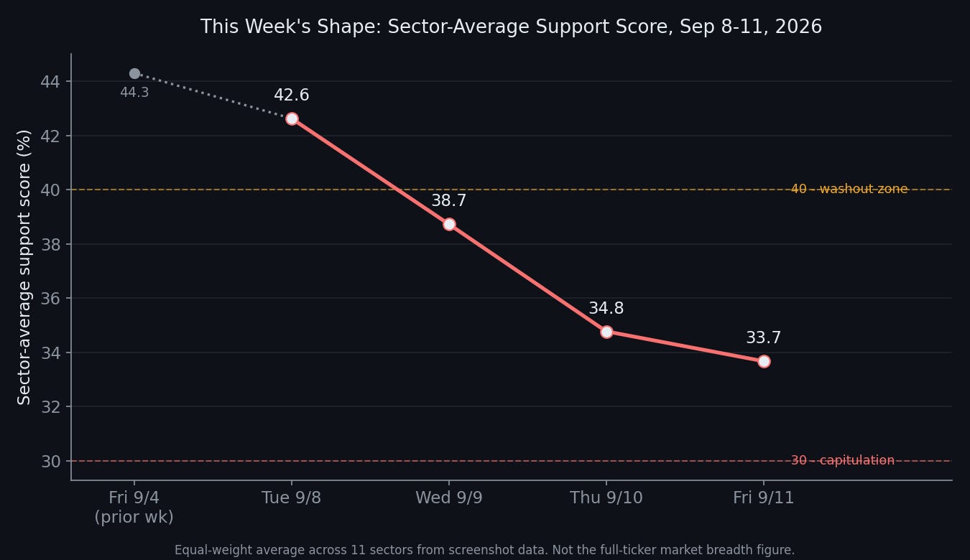970x560 pixels.
Task: Click the '30 - capitulation' annotation
Action: [843, 461]
